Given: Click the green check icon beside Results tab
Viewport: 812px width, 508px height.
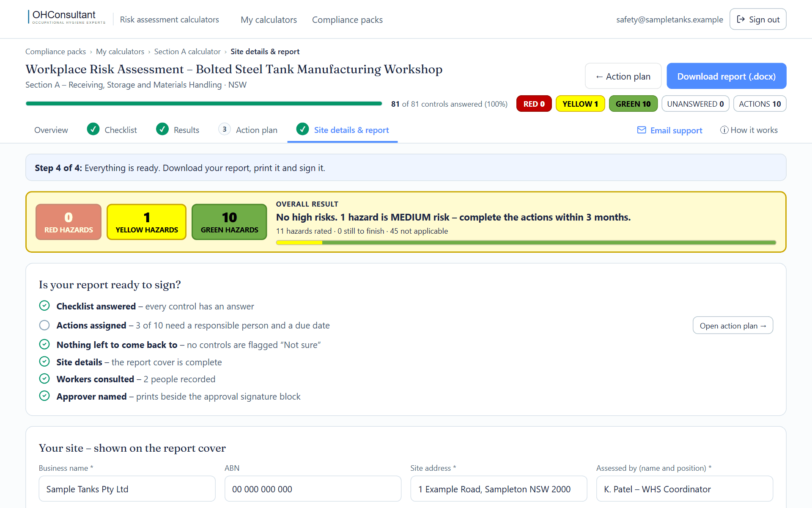Looking at the screenshot, I should [162, 129].
